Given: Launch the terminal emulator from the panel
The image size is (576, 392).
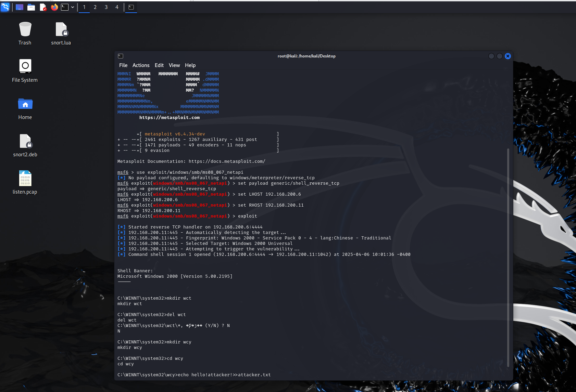Looking at the screenshot, I should [65, 7].
